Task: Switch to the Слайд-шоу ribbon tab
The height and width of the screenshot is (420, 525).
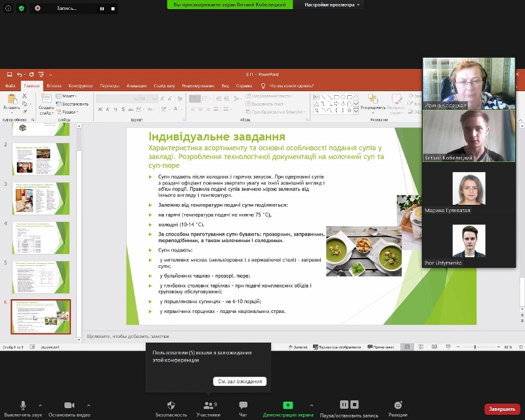Action: 165,86
